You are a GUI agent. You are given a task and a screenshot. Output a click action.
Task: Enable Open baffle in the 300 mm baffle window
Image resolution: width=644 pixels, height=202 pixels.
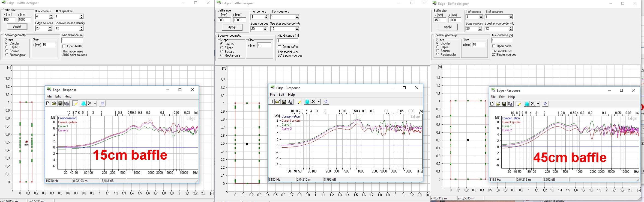click(288, 47)
